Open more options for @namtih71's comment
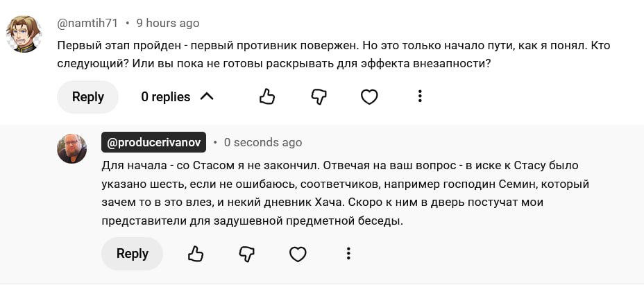644x285 pixels. (420, 97)
